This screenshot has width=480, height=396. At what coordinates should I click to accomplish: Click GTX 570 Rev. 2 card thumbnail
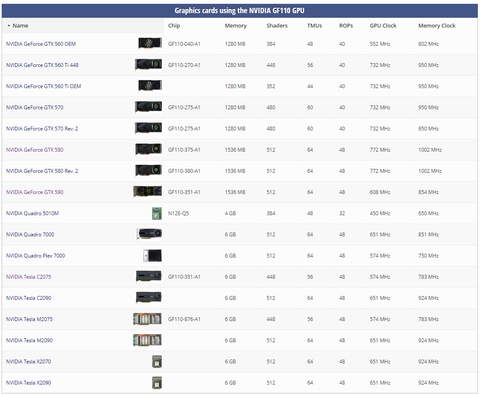(148, 128)
